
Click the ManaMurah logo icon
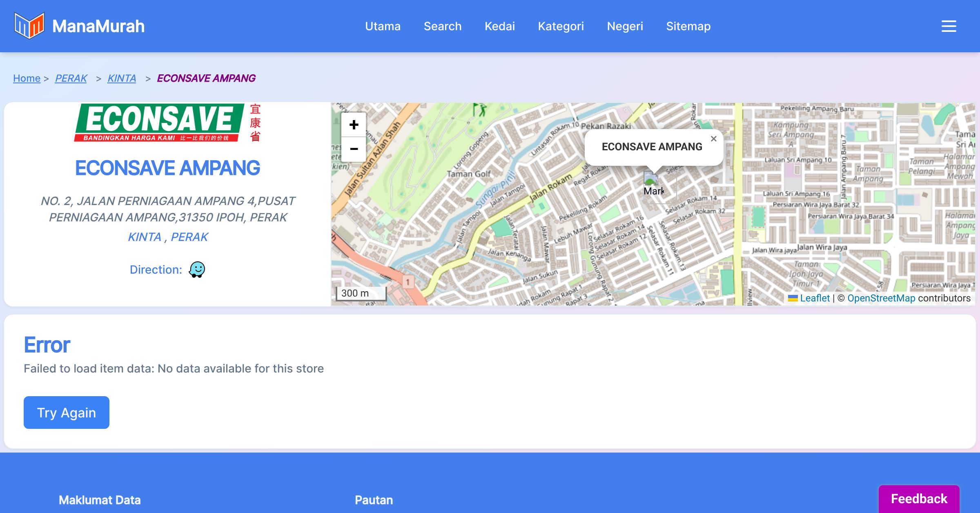[29, 26]
